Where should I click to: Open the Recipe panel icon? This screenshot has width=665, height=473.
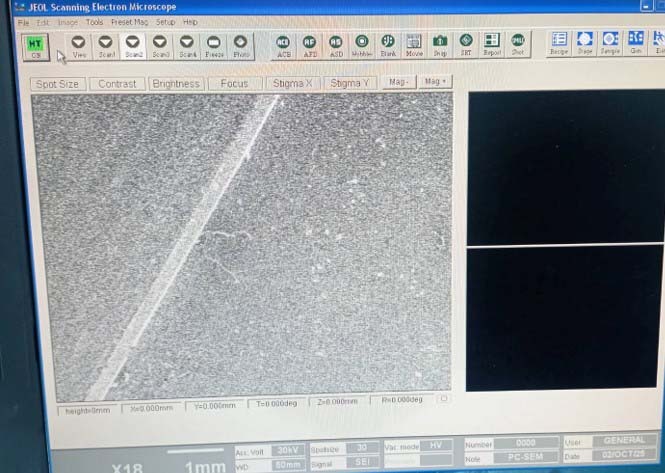click(559, 44)
